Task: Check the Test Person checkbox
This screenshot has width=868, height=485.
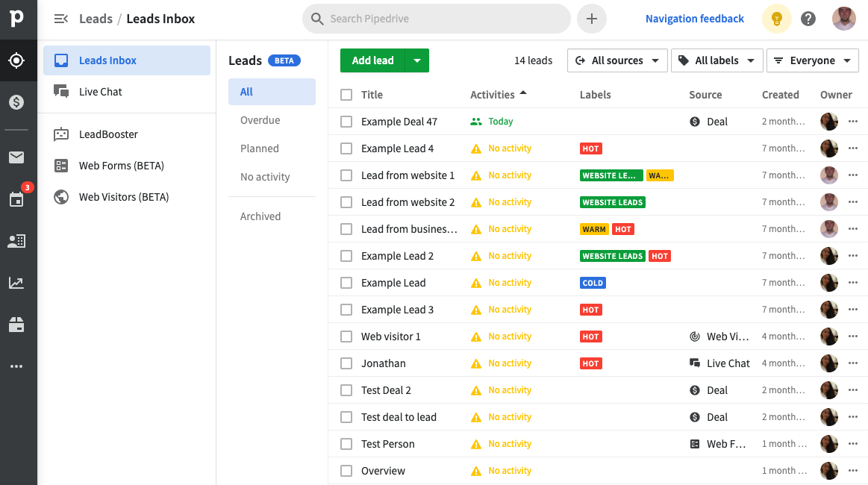Action: click(x=346, y=444)
